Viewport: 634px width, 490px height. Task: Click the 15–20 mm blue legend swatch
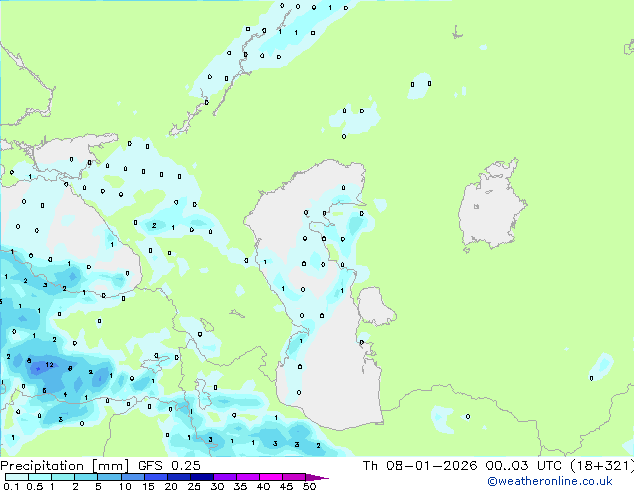tap(155, 477)
